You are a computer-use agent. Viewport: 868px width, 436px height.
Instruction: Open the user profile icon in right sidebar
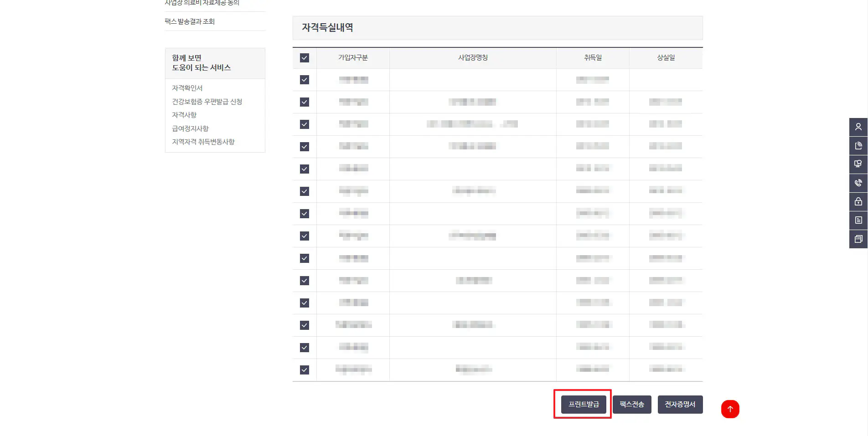[858, 127]
